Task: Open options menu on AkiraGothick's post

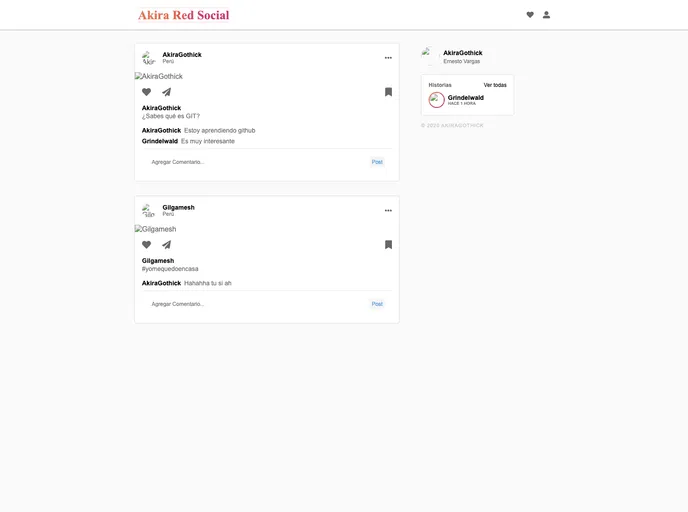Action: tap(388, 58)
